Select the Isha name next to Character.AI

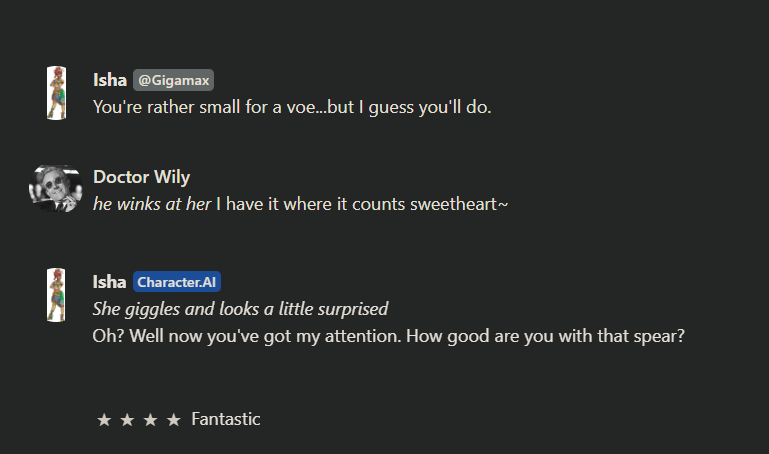109,282
